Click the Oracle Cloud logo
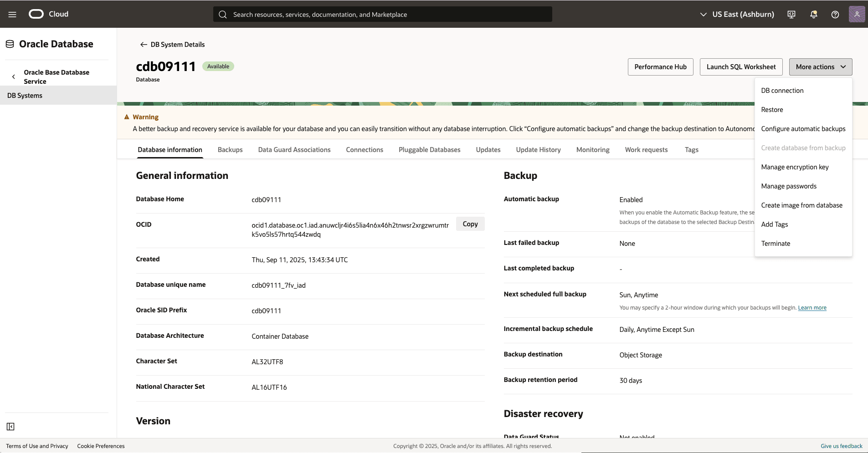 [x=36, y=14]
